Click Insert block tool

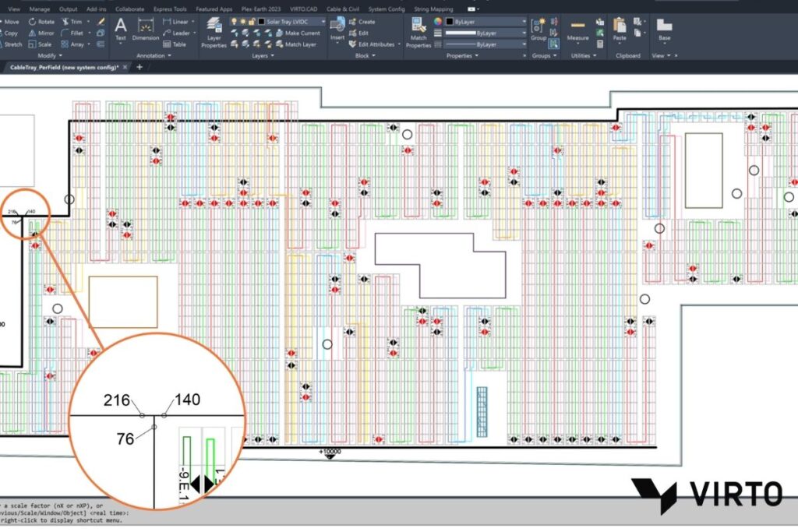pos(337,29)
